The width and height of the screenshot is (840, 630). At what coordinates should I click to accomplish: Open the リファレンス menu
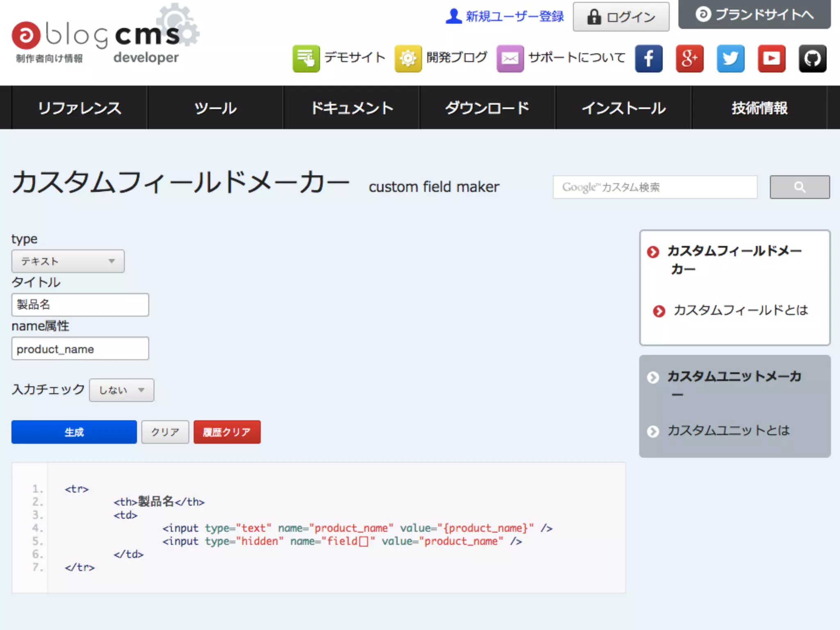pos(80,108)
